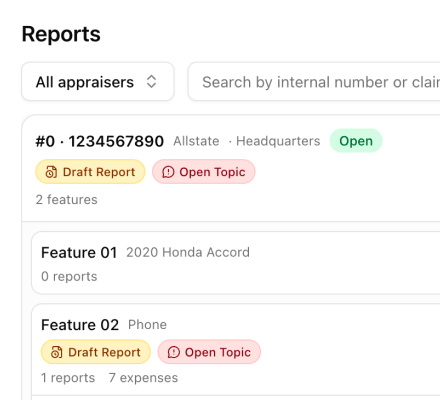Click the alert bubble icon on claim Open Topic
The height and width of the screenshot is (400, 440).
168,172
